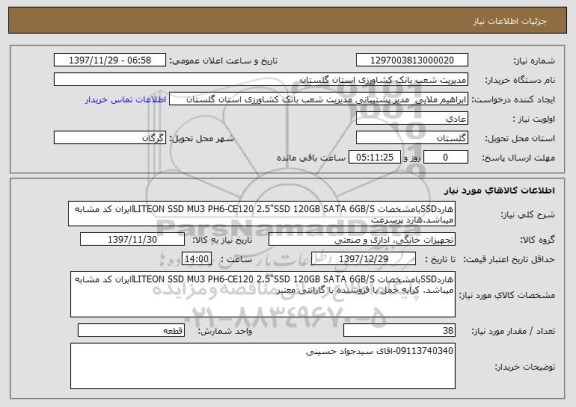The height and width of the screenshot is (407, 576).
Task: Click the remaining time box 05:11:25
Action: [374, 157]
